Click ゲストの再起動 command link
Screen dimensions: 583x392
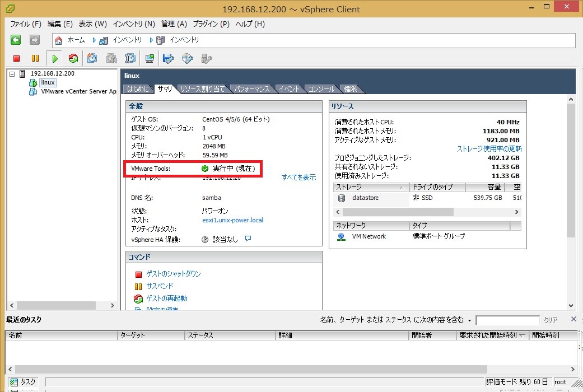[x=166, y=298]
